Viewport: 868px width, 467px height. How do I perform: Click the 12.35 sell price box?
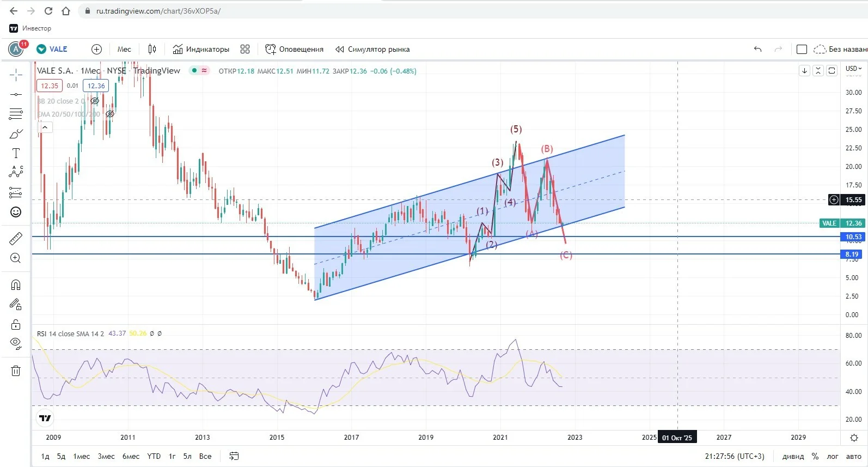click(50, 86)
